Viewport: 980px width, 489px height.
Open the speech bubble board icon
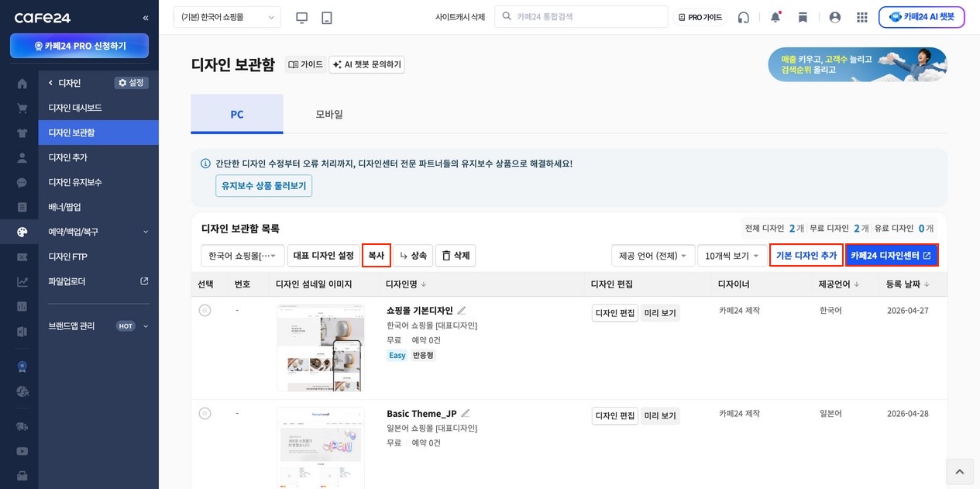click(22, 182)
